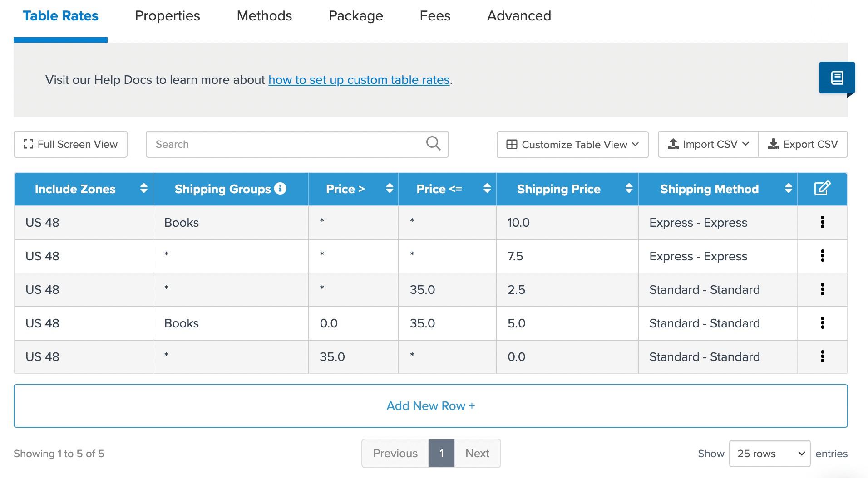Expand the Customize Table View dropdown
Viewport: 868px width, 478px height.
tap(572, 144)
